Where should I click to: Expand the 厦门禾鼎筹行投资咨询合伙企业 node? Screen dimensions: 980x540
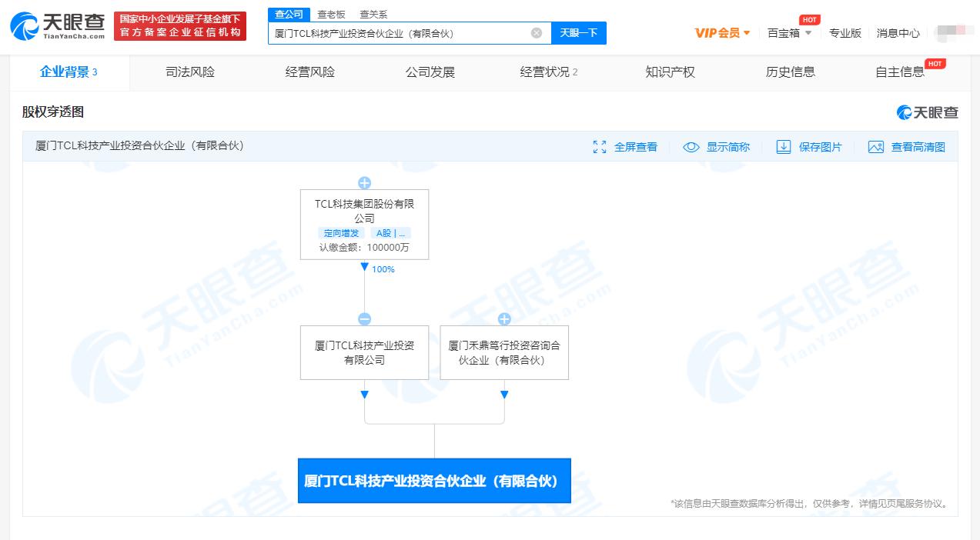point(504,319)
